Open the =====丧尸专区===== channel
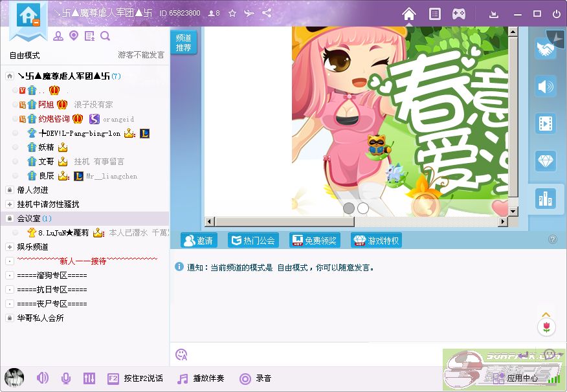The width and height of the screenshot is (567, 392). [52, 303]
